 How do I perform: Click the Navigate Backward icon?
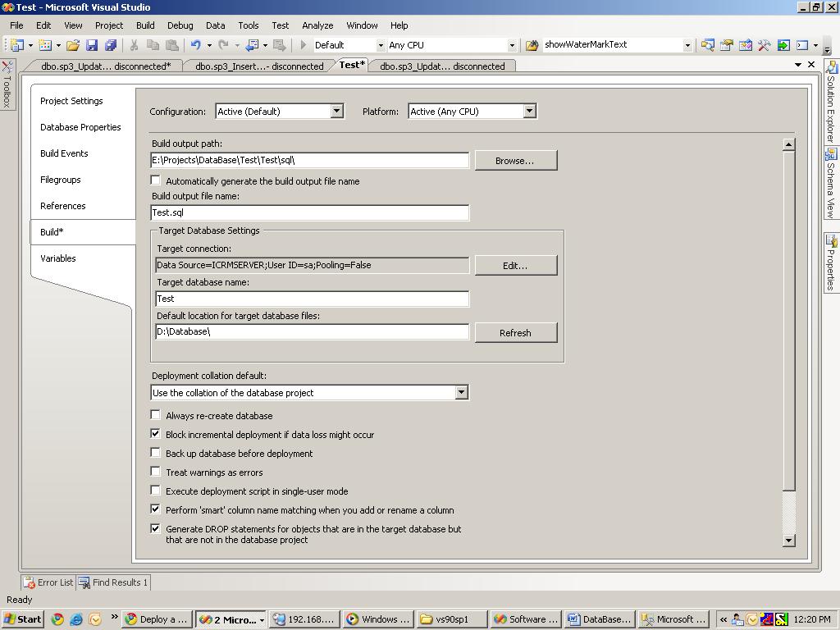[x=252, y=46]
